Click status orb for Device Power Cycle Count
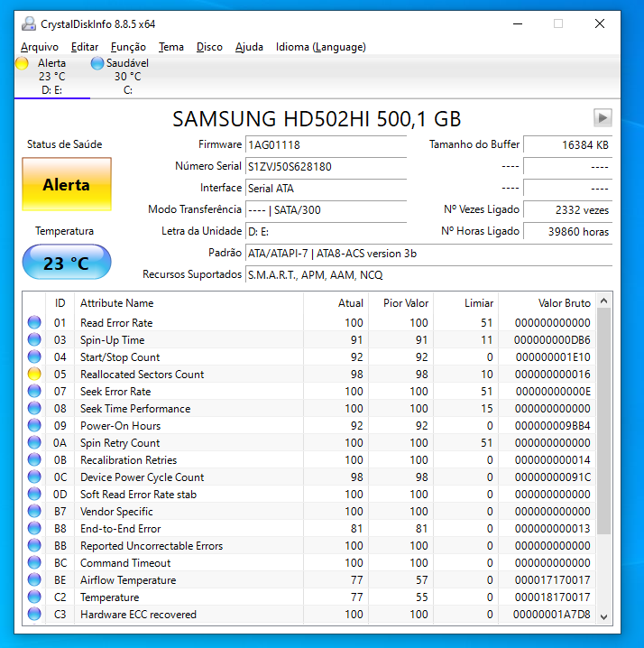 point(34,477)
